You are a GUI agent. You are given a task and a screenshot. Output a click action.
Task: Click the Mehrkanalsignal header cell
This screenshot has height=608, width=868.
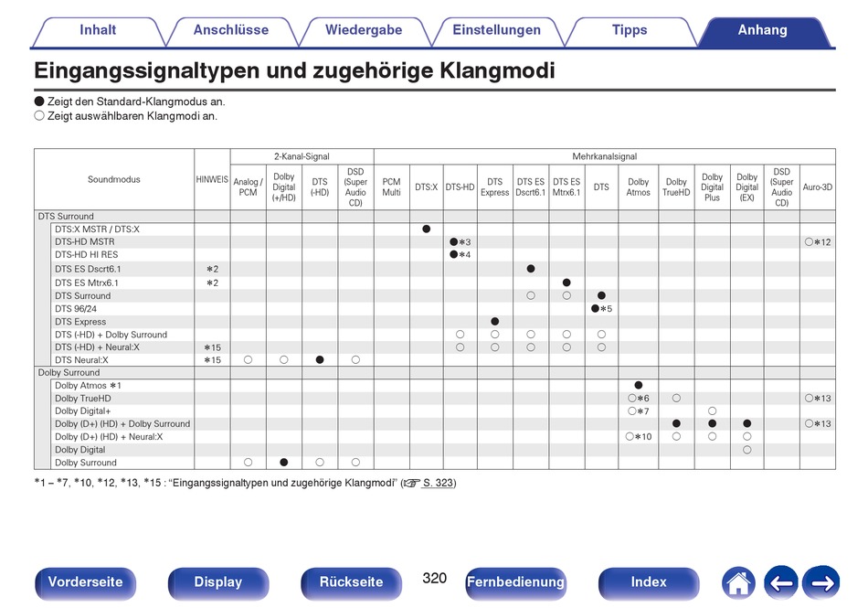(x=605, y=156)
